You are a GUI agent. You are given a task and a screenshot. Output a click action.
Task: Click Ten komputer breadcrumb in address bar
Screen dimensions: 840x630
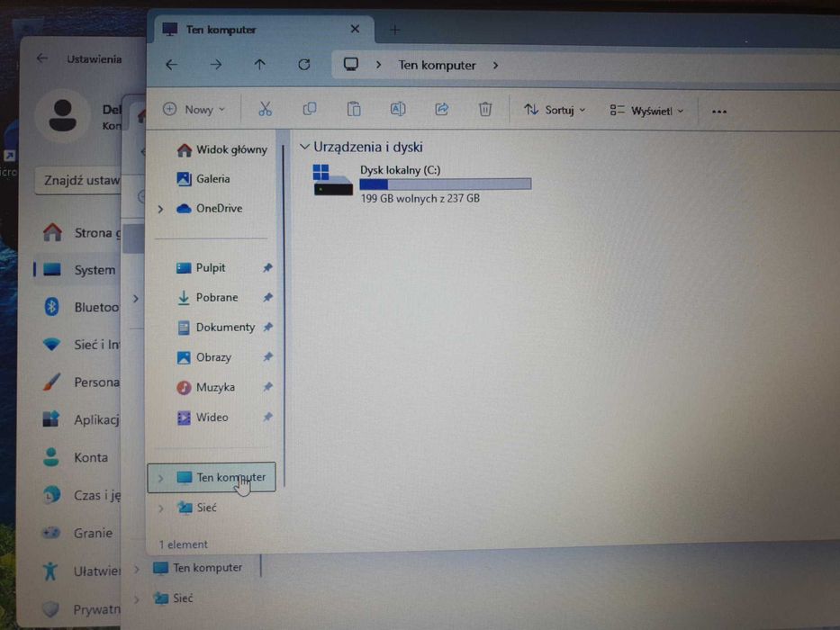click(437, 66)
